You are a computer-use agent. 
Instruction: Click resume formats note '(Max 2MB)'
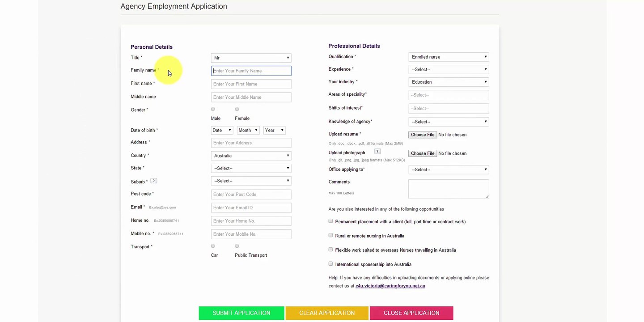394,144
